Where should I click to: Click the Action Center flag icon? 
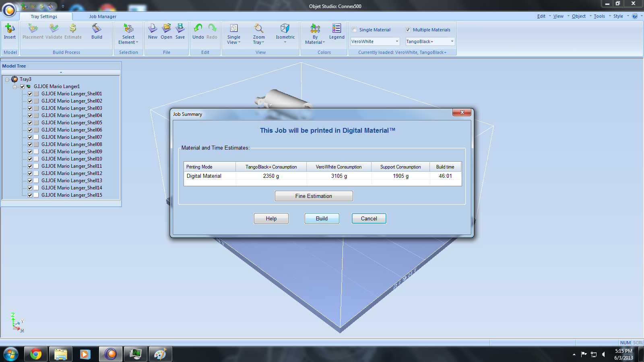(584, 354)
